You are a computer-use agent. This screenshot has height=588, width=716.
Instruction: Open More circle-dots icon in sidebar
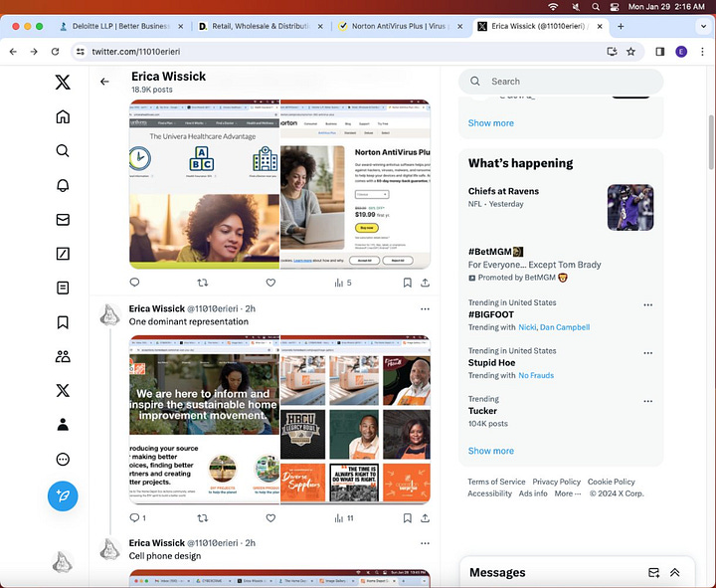pyautogui.click(x=63, y=460)
